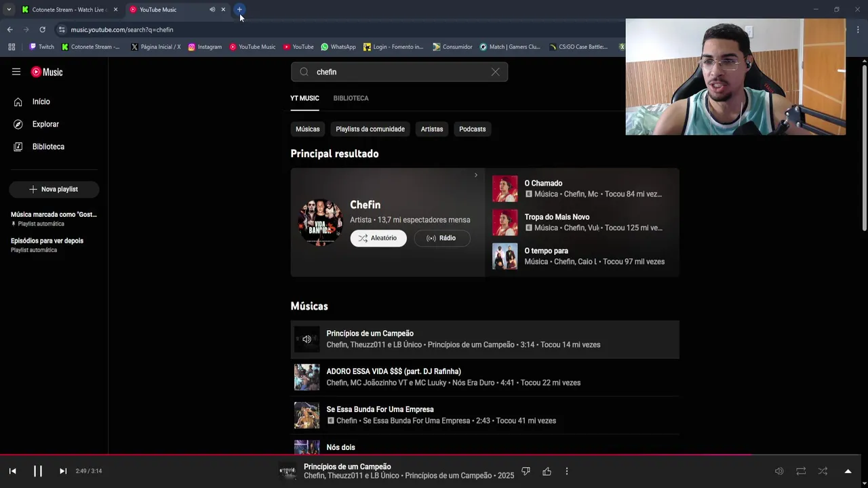This screenshot has width=868, height=488.
Task: Click O Chamado album thumbnail
Action: click(x=505, y=188)
